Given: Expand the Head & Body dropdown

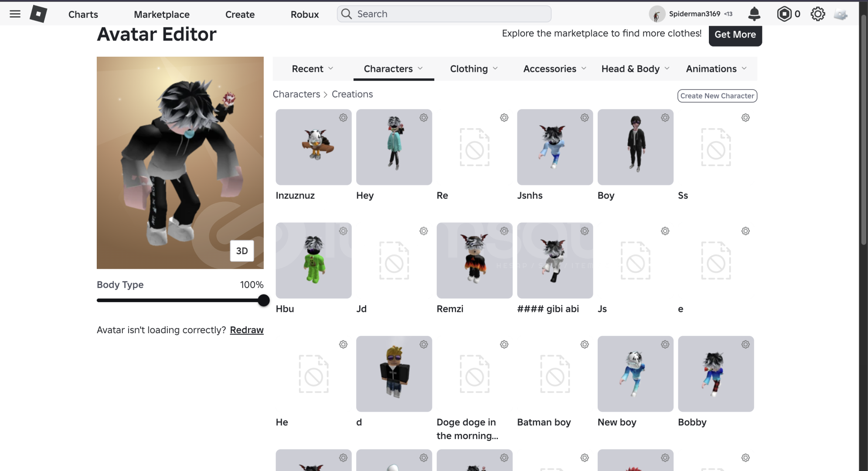Looking at the screenshot, I should (x=635, y=68).
